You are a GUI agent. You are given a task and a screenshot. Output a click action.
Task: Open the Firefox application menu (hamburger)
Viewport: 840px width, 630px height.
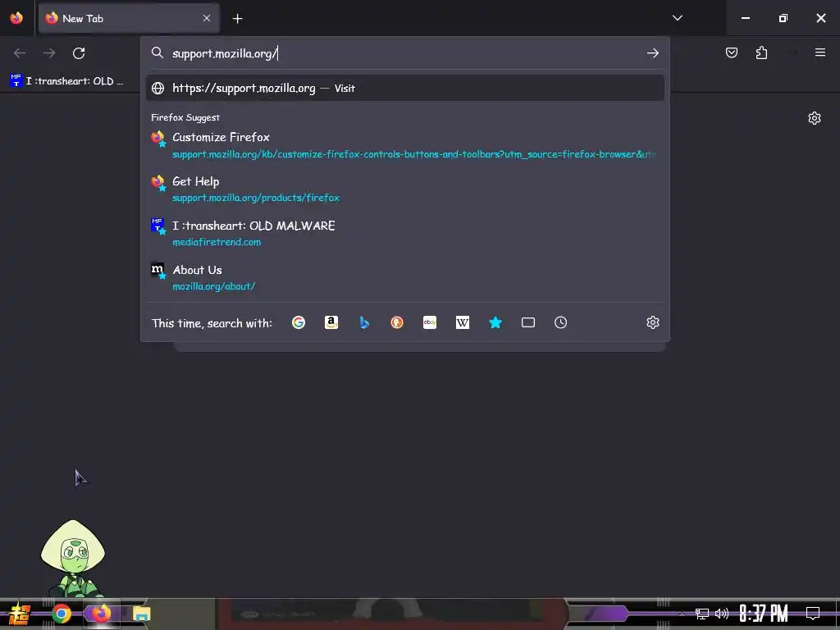[820, 52]
